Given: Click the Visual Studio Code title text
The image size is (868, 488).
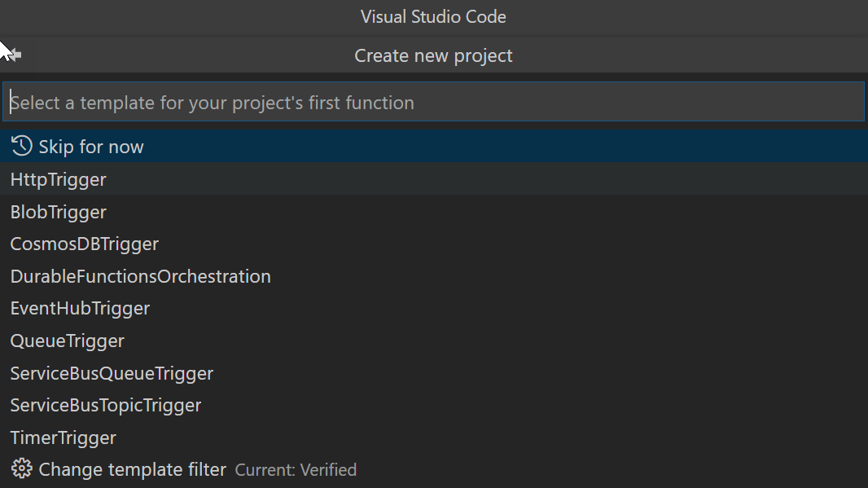Looking at the screenshot, I should (433, 16).
